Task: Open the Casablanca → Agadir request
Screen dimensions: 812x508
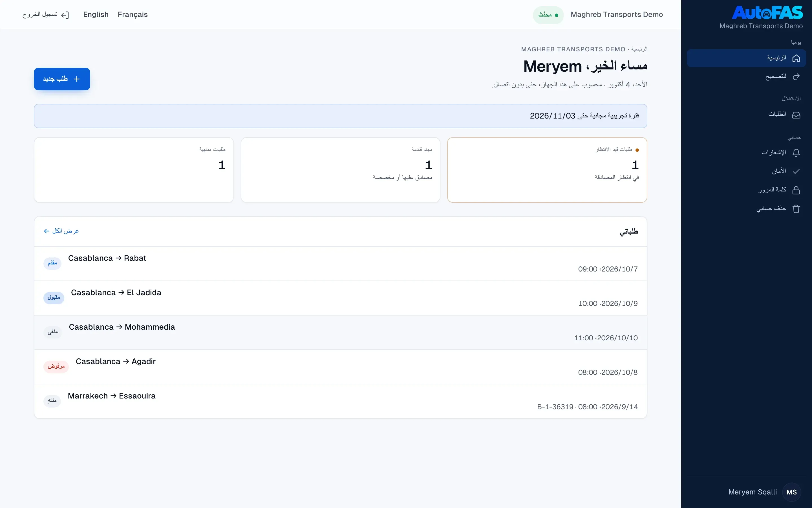Action: 340,367
